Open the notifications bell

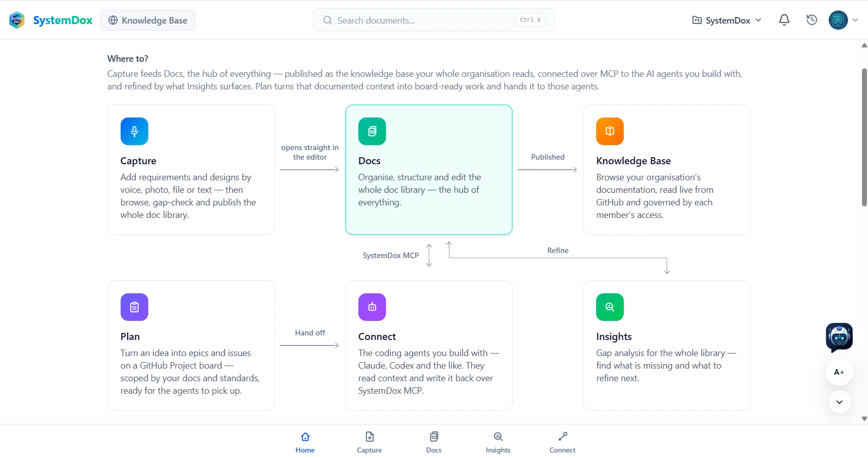click(784, 20)
